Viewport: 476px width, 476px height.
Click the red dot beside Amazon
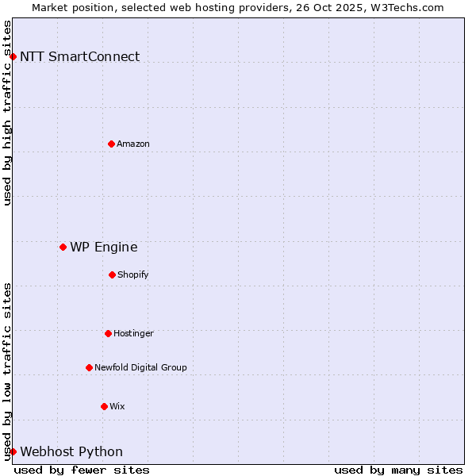point(111,144)
